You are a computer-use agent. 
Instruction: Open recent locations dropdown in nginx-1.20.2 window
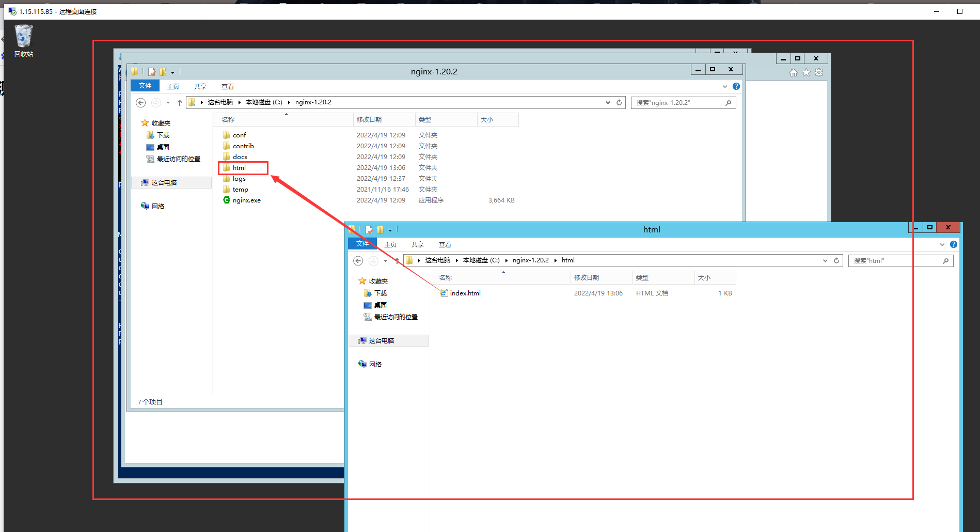click(x=168, y=103)
